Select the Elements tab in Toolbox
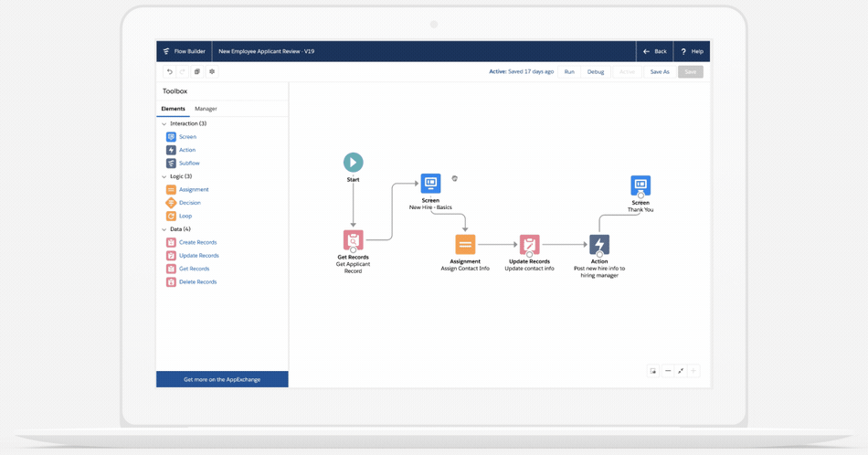Image resolution: width=868 pixels, height=455 pixels. tap(173, 109)
